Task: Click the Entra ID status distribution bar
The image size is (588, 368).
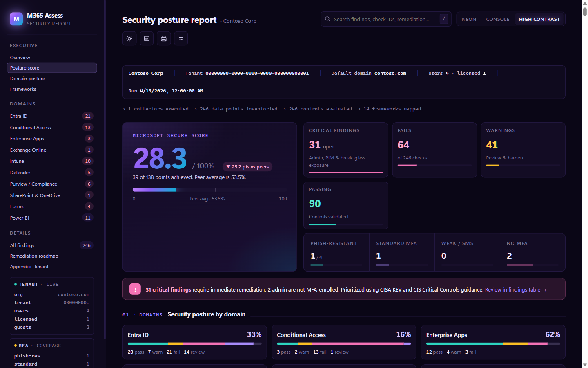Action: 195,343
